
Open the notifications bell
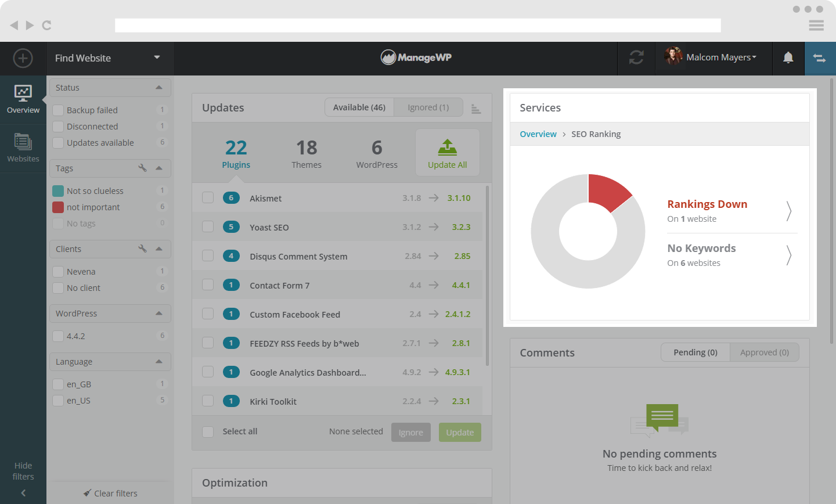click(x=788, y=57)
